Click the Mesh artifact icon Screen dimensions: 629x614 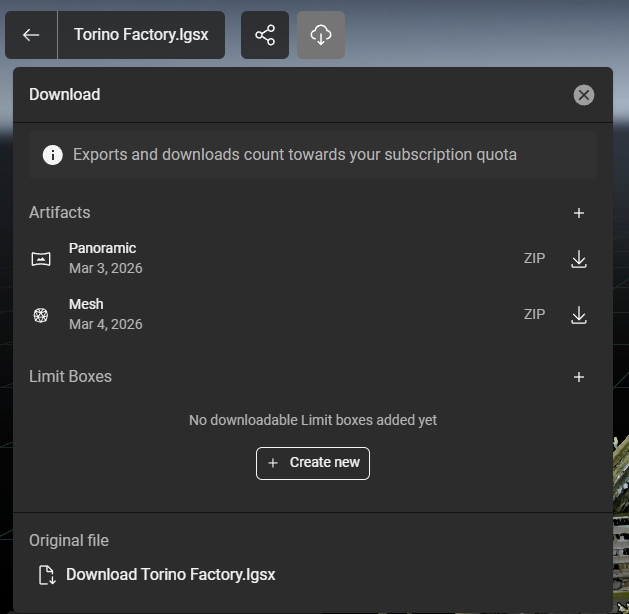point(41,315)
